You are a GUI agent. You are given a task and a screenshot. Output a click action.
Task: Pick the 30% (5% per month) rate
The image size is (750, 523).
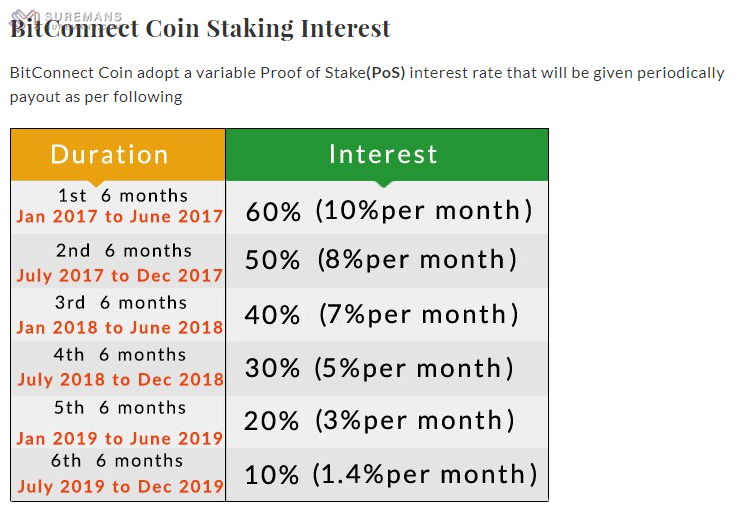click(x=380, y=368)
